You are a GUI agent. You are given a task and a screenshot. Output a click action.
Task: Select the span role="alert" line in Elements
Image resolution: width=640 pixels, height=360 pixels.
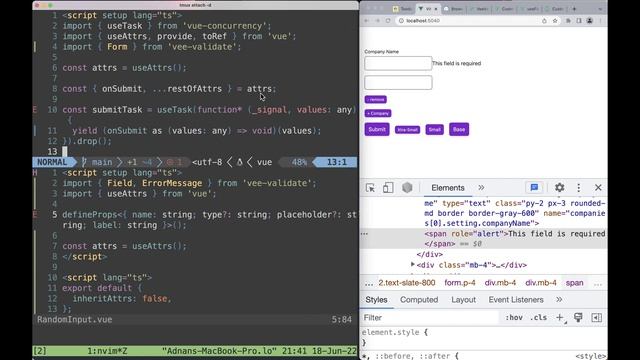[x=484, y=239]
